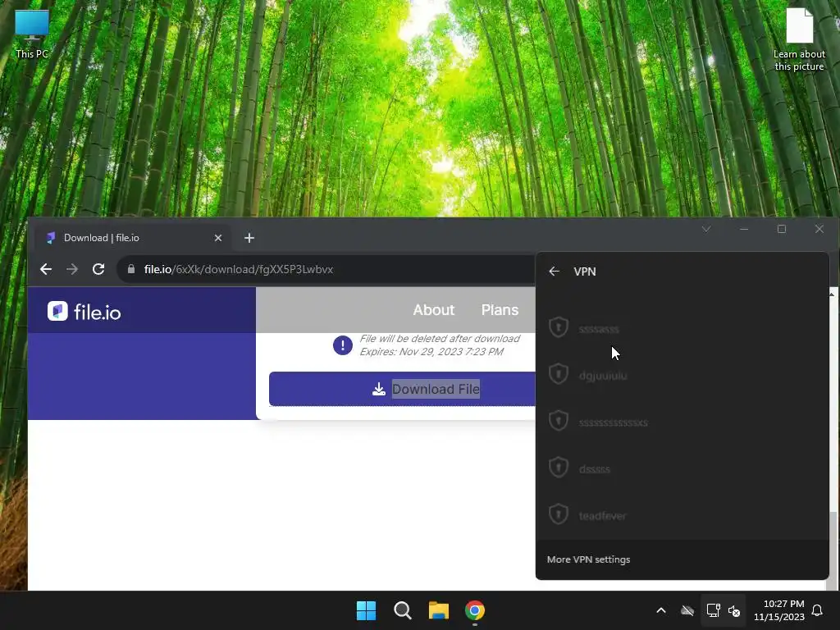Go forward in Chrome browser

coord(72,269)
